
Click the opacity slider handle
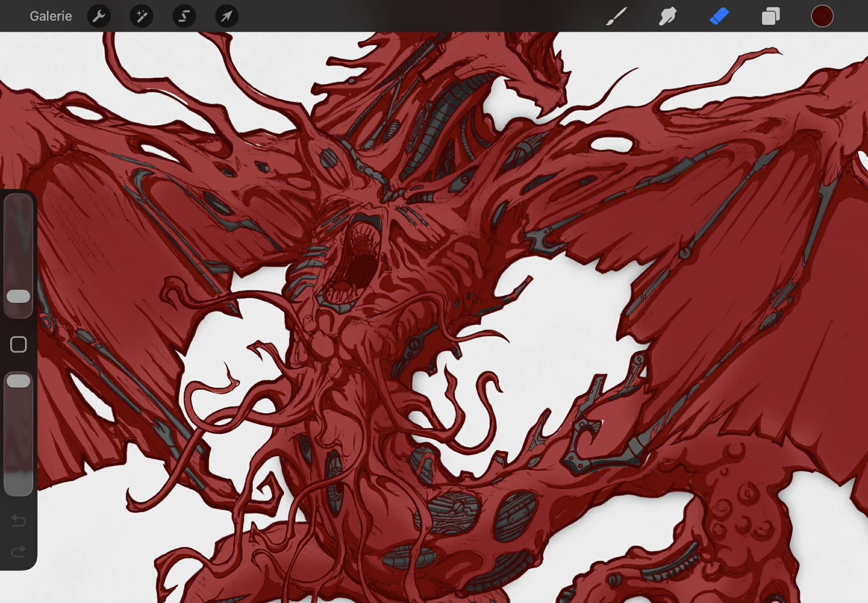pyautogui.click(x=18, y=381)
